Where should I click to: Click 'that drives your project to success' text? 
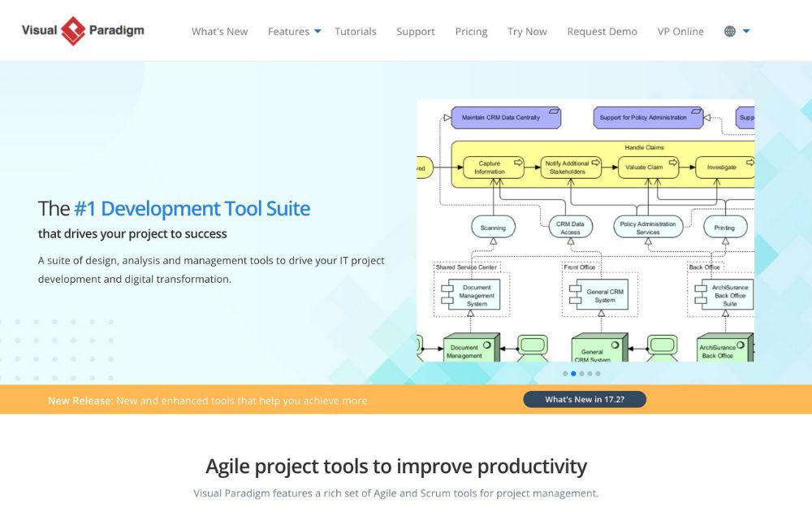132,234
